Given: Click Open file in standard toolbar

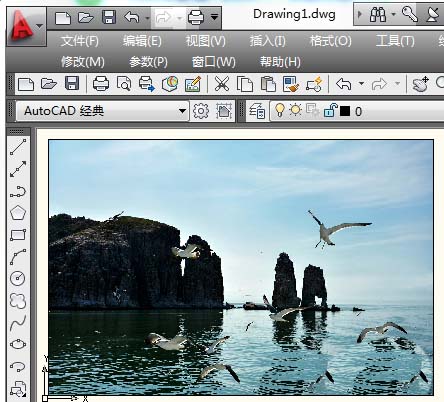Looking at the screenshot, I should coord(49,83).
